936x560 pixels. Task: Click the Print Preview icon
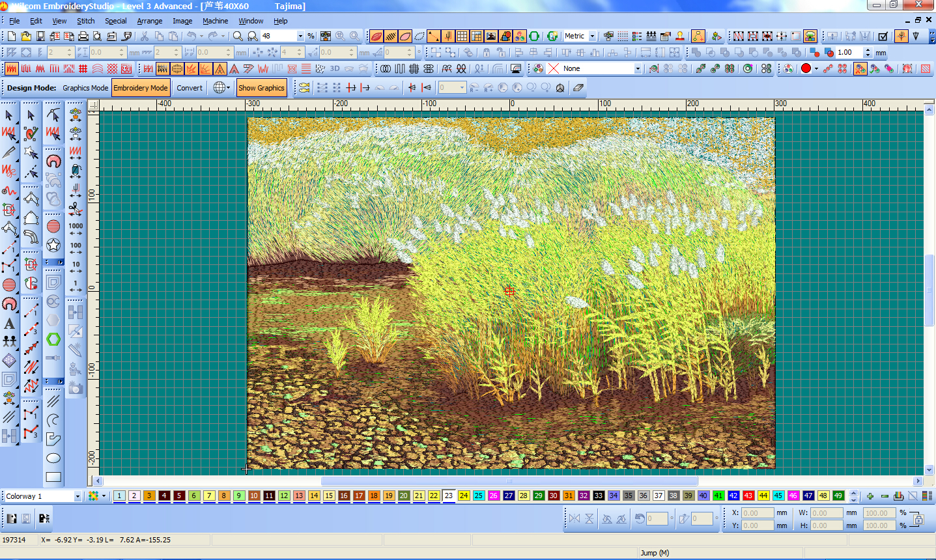point(98,36)
